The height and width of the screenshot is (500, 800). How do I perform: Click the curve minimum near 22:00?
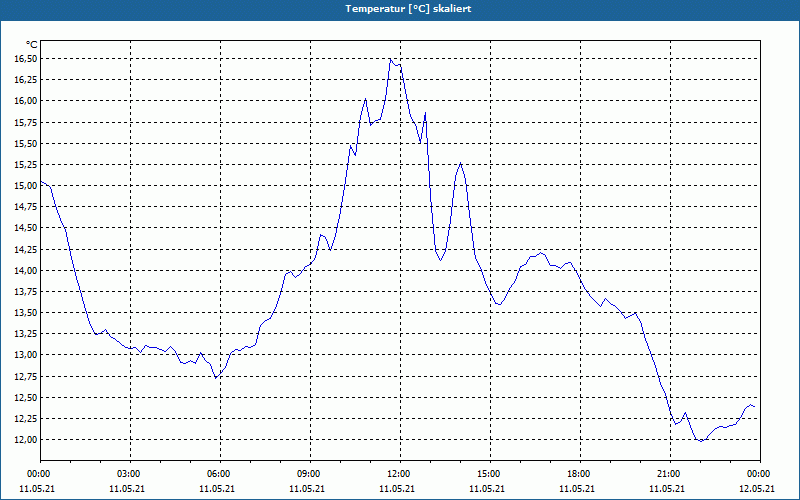(701, 441)
